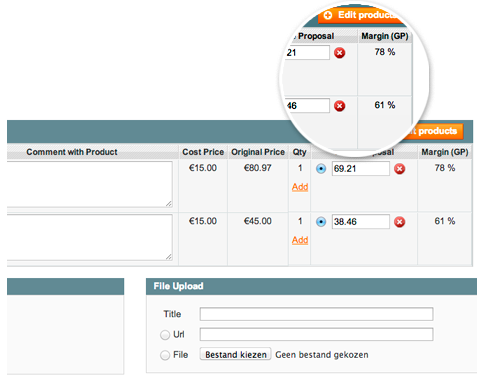Focus the Url text input field
The height and width of the screenshot is (377, 483).
click(316, 334)
